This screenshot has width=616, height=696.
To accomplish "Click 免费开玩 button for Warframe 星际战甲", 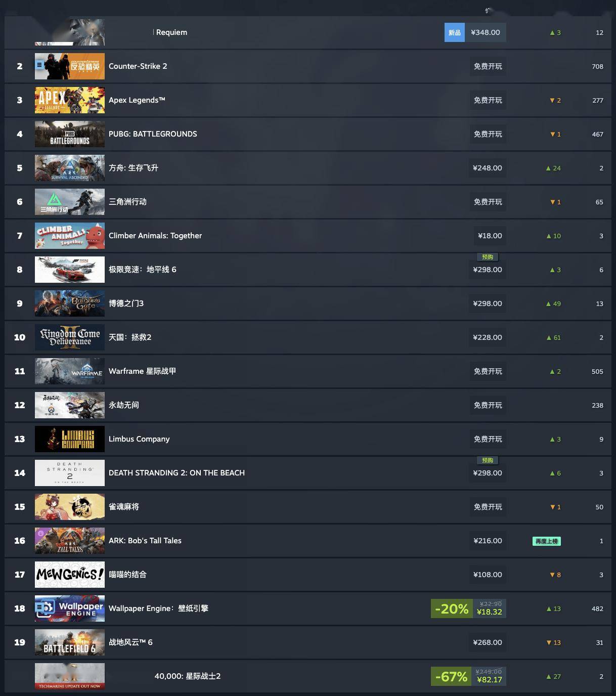I will point(488,371).
